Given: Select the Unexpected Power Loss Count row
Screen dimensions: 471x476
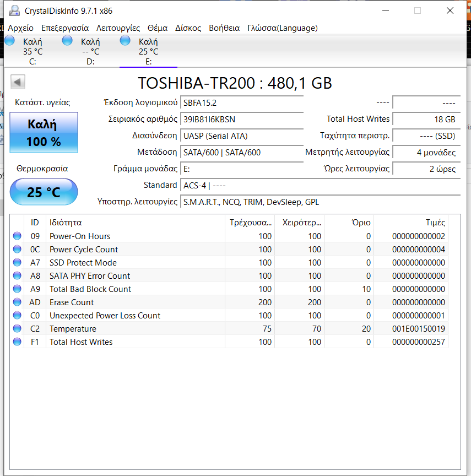Looking at the screenshot, I should coord(105,316).
